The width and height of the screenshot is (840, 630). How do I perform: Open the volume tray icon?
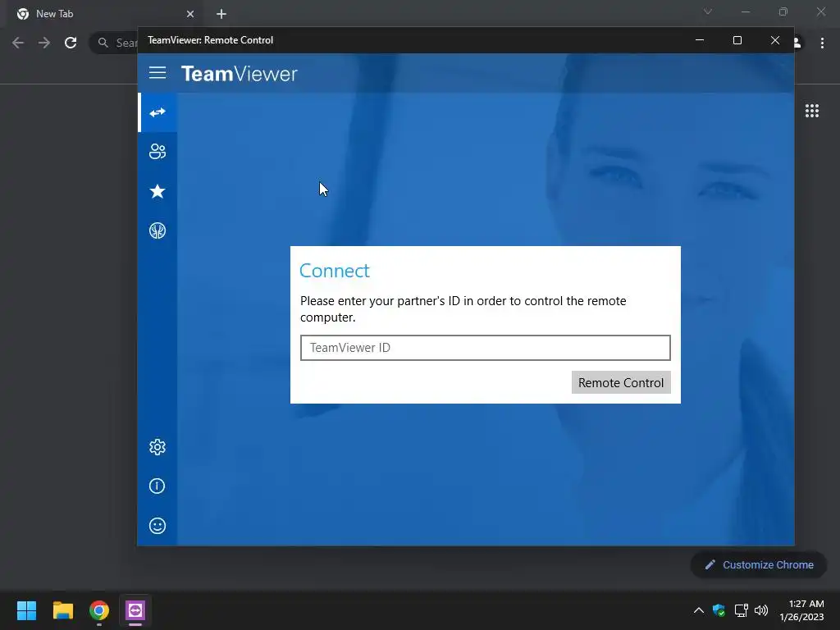pos(760,610)
